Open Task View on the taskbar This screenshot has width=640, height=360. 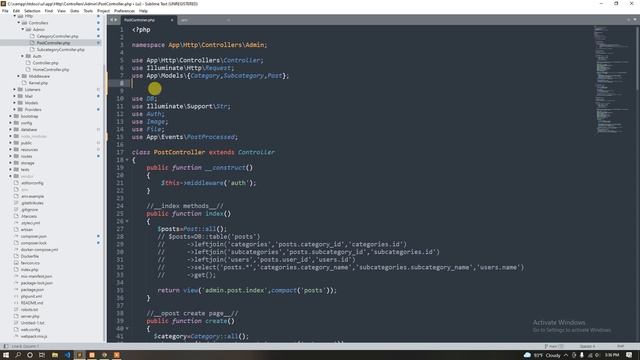[42, 355]
